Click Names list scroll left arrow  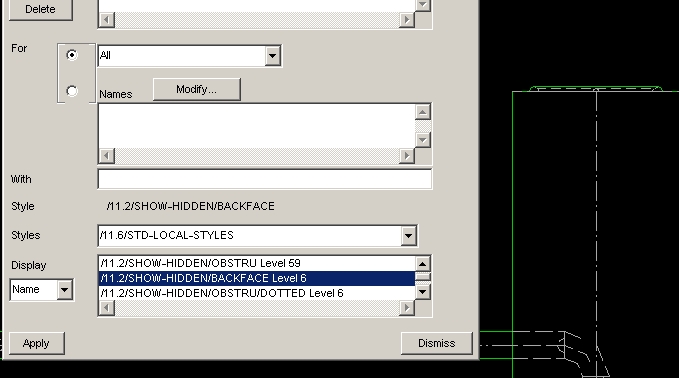tap(107, 156)
